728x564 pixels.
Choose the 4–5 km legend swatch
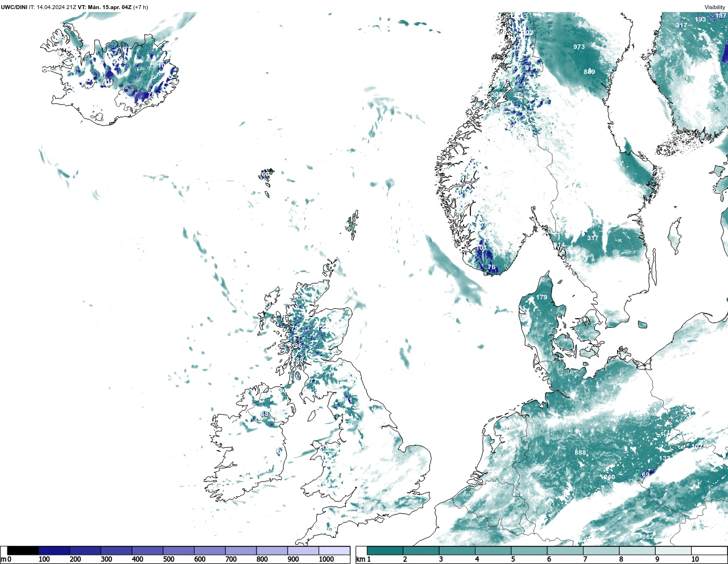point(493,550)
